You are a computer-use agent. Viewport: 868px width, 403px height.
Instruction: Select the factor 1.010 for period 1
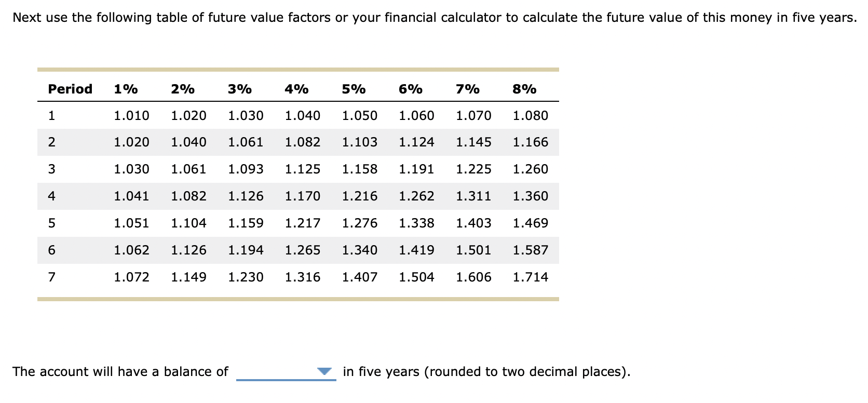point(131,115)
